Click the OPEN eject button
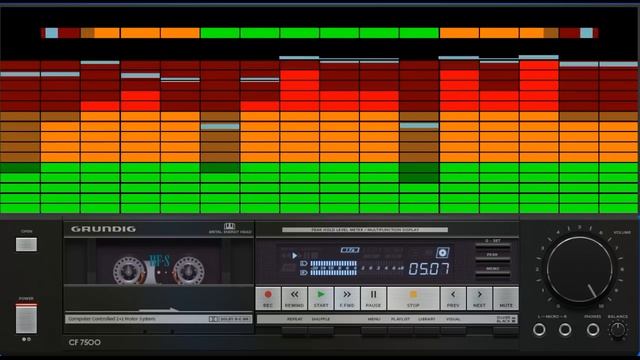Image resolution: width=640 pixels, height=360 pixels. point(27,244)
